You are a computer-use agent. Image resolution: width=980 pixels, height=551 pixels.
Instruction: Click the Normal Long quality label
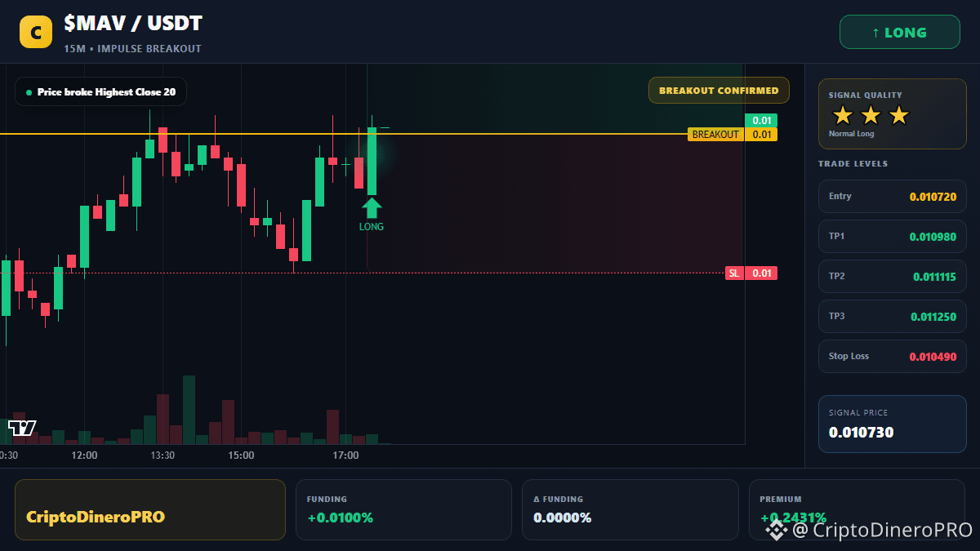tap(851, 134)
